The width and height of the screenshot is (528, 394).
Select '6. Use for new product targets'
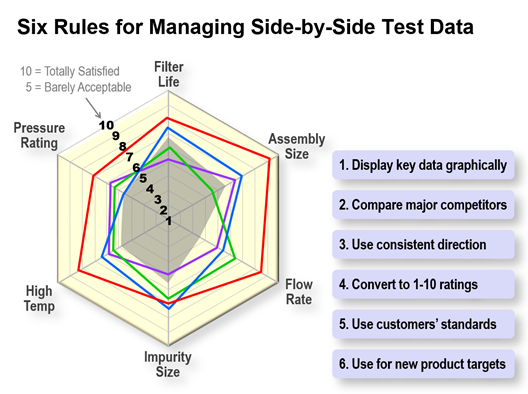423,364
